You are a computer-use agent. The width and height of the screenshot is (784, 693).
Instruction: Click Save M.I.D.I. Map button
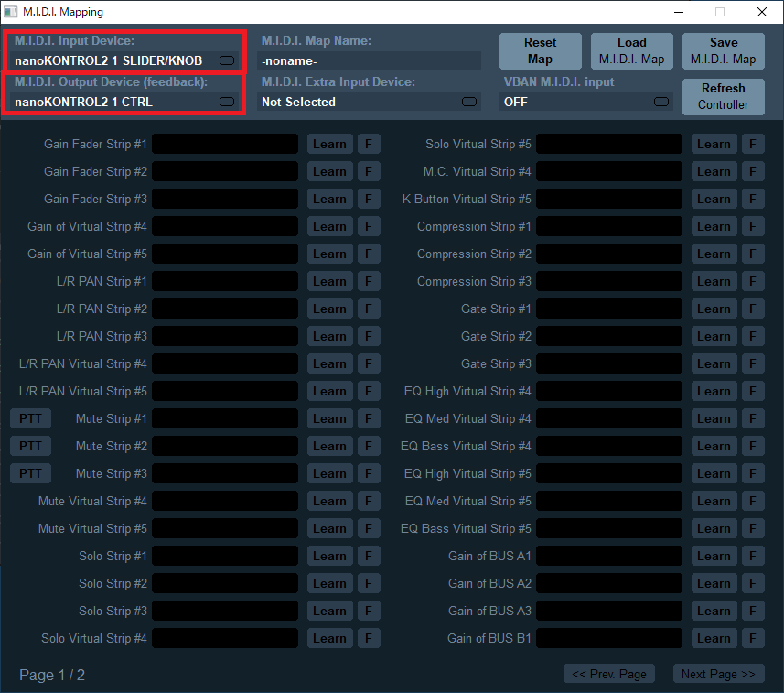point(723,51)
